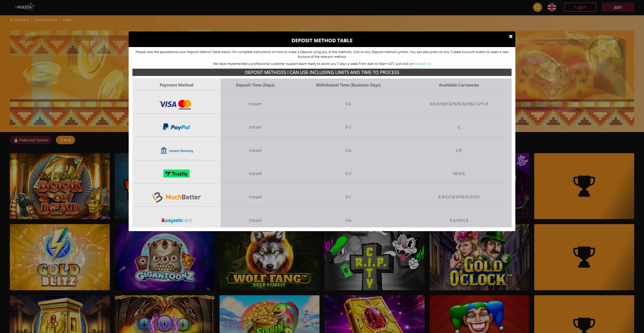Click the €/£/KR/C$ currencies cell
This screenshot has width=644, height=333.
(x=459, y=220)
